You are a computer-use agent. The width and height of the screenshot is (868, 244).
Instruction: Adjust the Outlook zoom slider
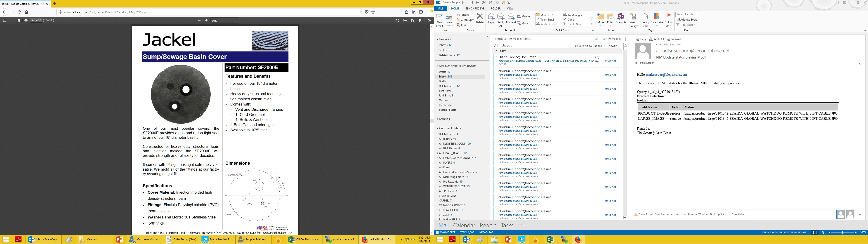pyautogui.click(x=842, y=232)
